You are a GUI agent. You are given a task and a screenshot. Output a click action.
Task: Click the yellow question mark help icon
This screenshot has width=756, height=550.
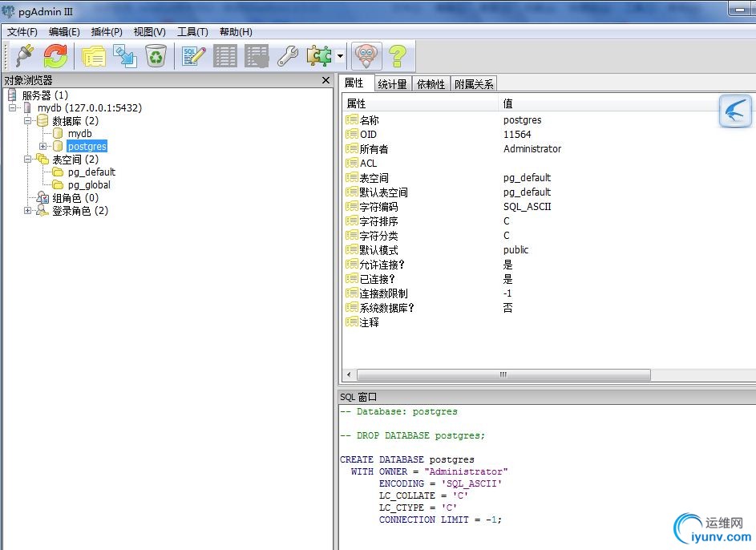pyautogui.click(x=398, y=56)
